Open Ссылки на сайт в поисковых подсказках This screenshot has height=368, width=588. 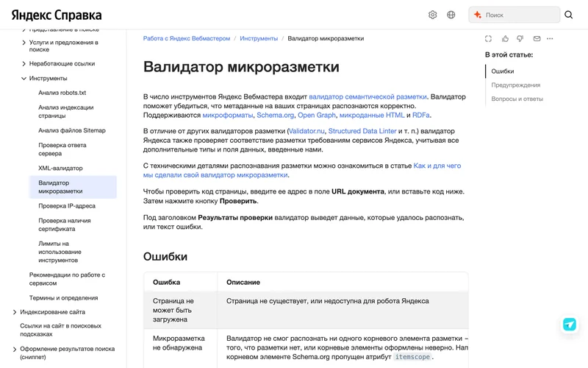pos(61,330)
